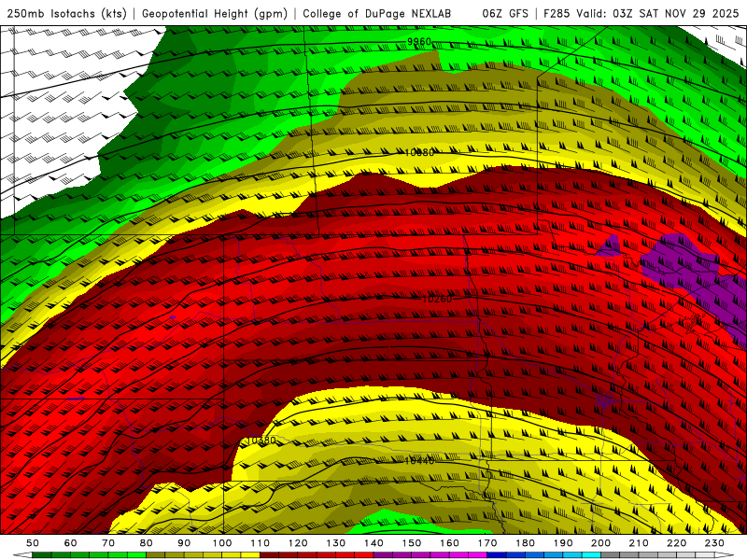
Task: Click the 90 value on the color scale
Action: click(x=184, y=543)
